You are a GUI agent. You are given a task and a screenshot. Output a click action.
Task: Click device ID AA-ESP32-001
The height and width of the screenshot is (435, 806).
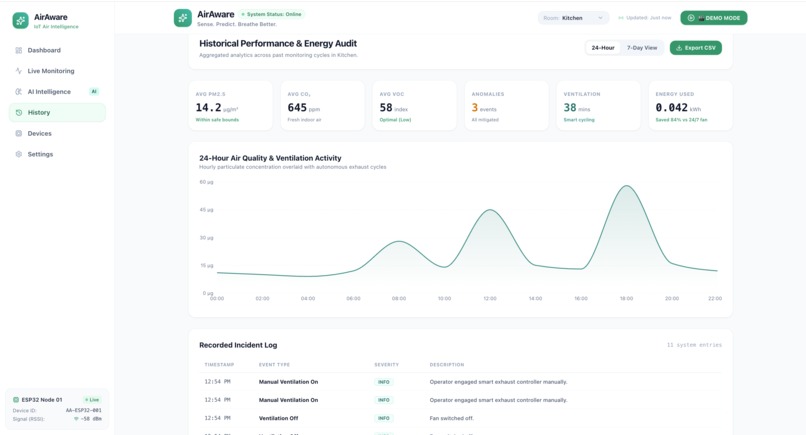tap(83, 410)
